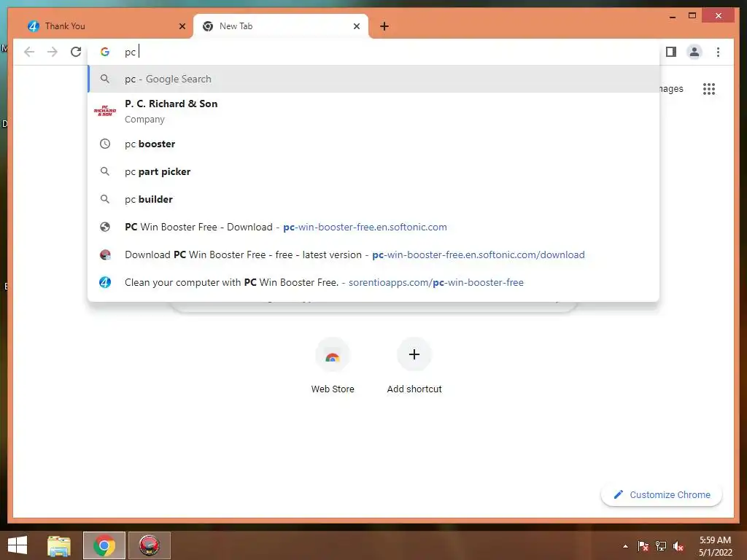747x560 pixels.
Task: Click the magnifier icon beside 'pc part picker'
Action: (105, 171)
